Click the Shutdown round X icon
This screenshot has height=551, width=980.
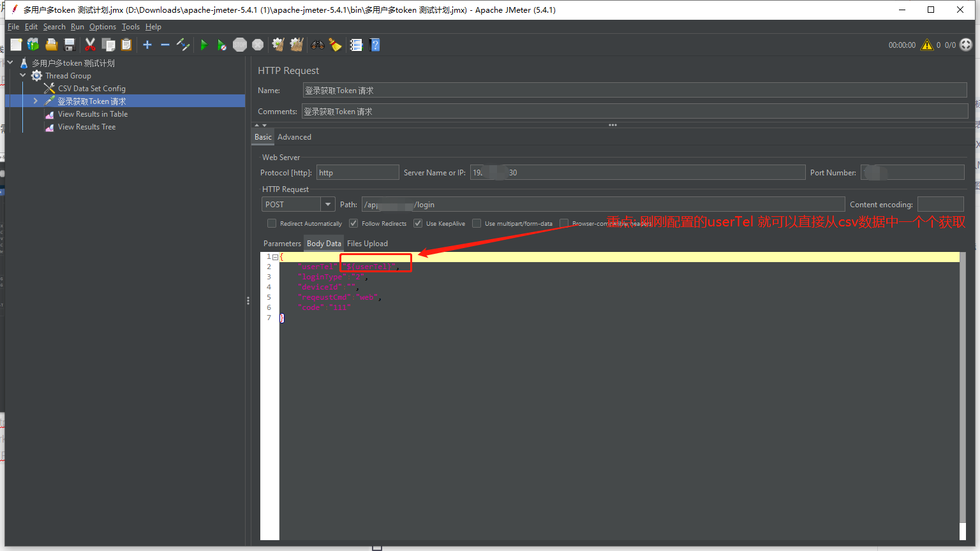click(258, 45)
